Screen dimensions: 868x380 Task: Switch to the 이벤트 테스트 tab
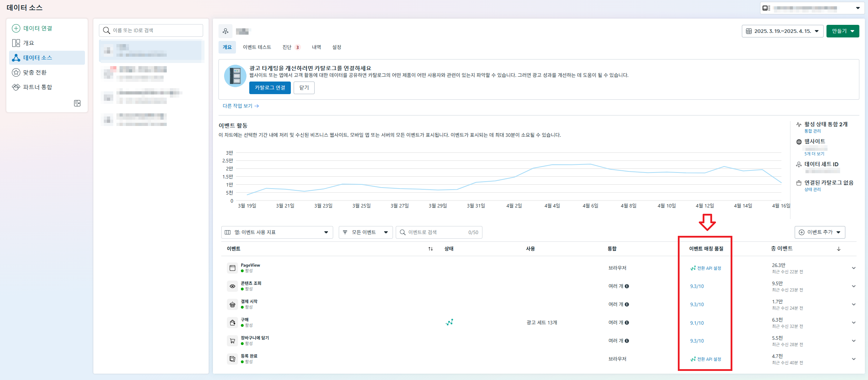tap(257, 47)
